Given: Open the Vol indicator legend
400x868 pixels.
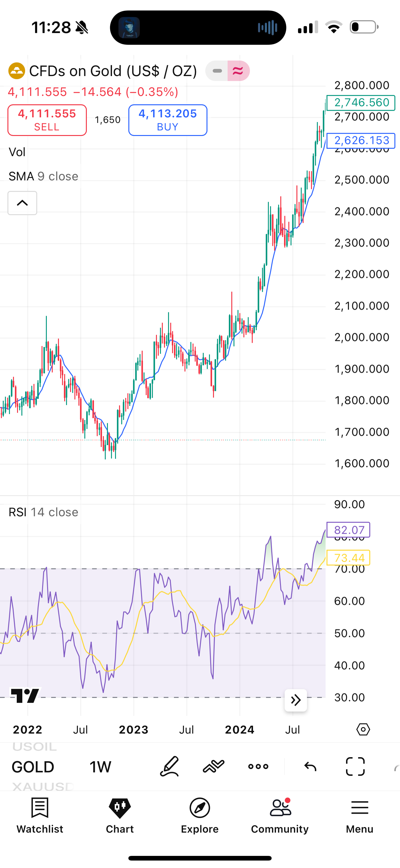Looking at the screenshot, I should tap(17, 152).
